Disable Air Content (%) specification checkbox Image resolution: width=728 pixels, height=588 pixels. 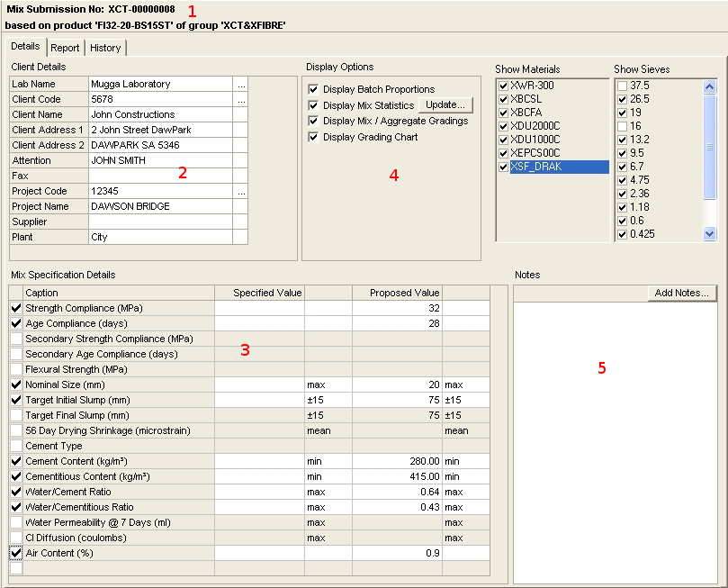pyautogui.click(x=16, y=553)
